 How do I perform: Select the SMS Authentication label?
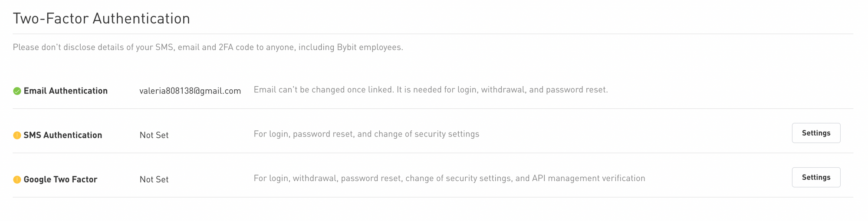pos(63,135)
